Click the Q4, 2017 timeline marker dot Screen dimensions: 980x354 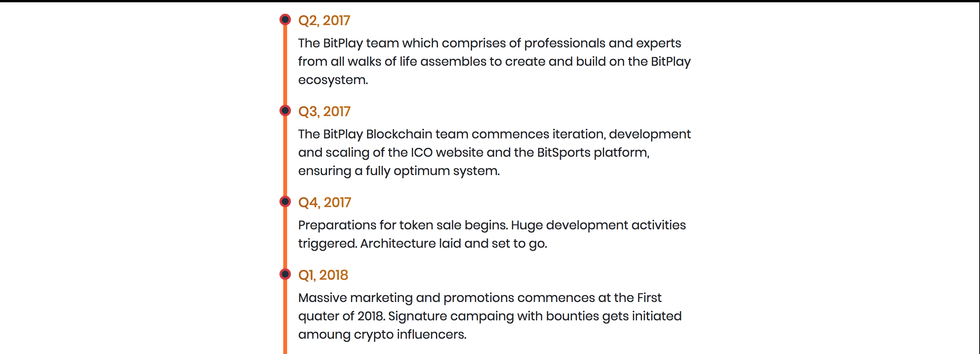[x=285, y=201]
